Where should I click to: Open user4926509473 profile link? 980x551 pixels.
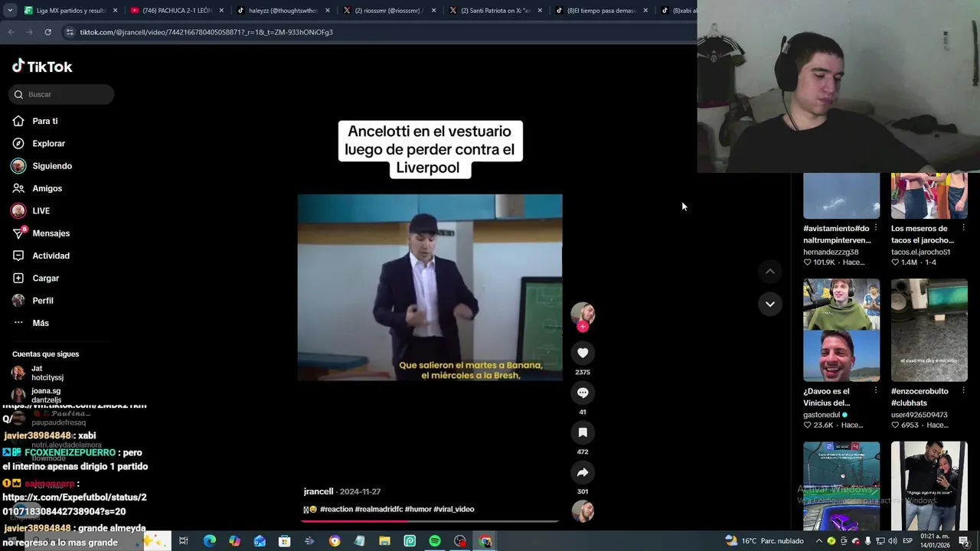coord(920,415)
